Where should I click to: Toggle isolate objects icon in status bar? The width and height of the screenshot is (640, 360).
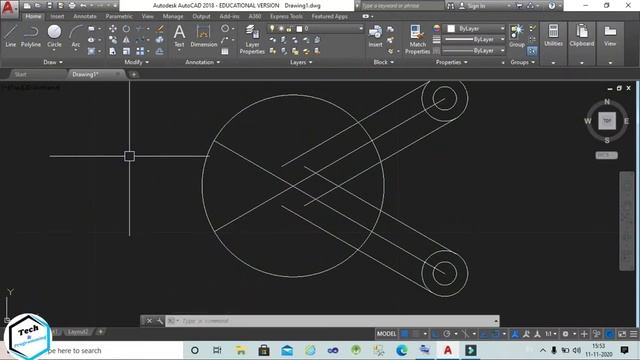tap(597, 334)
